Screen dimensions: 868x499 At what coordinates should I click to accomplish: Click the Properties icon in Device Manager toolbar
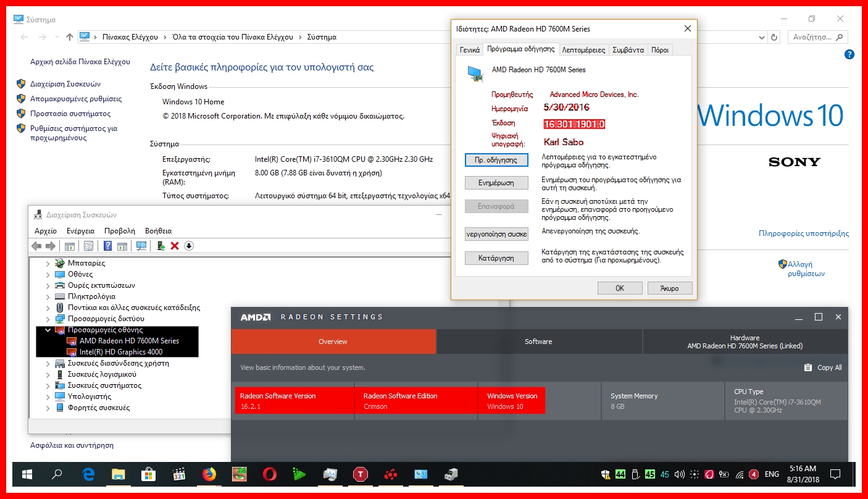click(88, 246)
